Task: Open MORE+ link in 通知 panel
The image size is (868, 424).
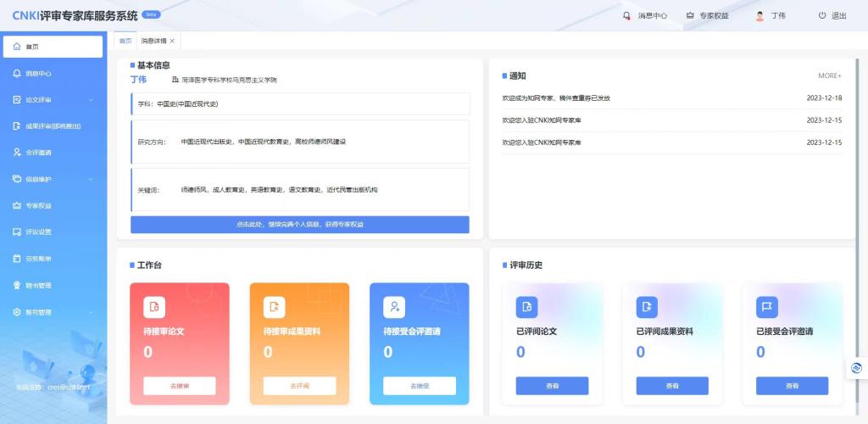Action: tap(829, 75)
